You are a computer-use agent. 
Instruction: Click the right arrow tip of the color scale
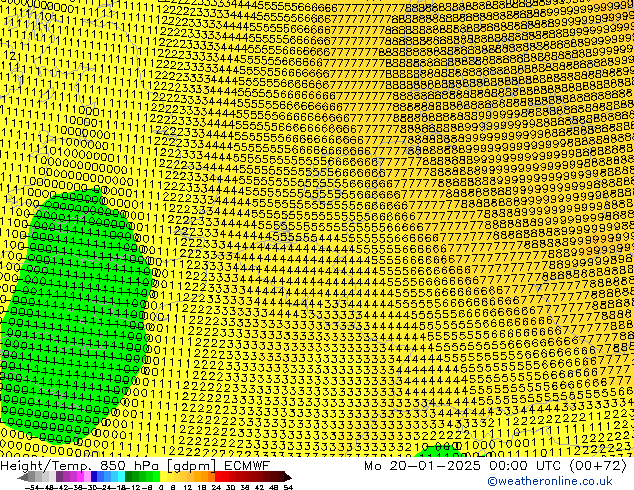290,477
